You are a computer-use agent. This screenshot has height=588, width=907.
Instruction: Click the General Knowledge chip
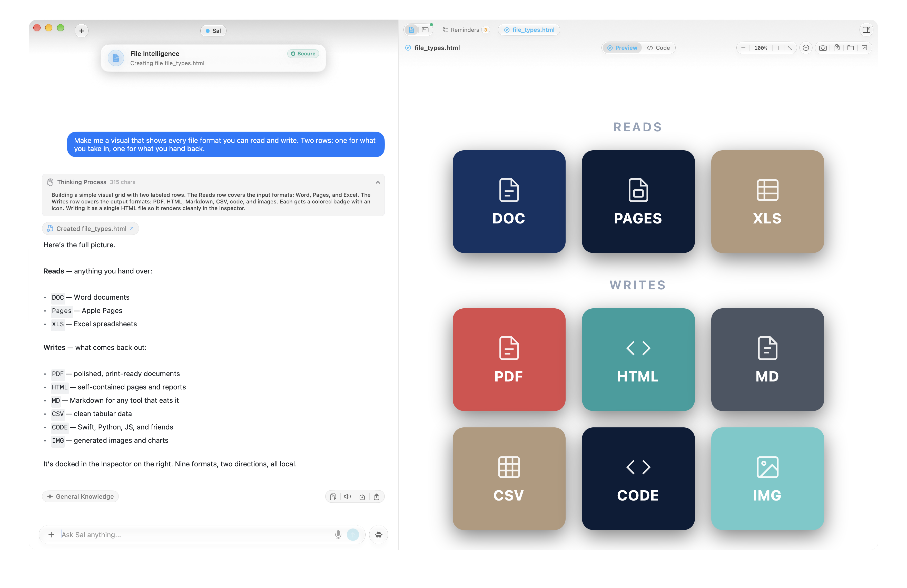pyautogui.click(x=80, y=496)
